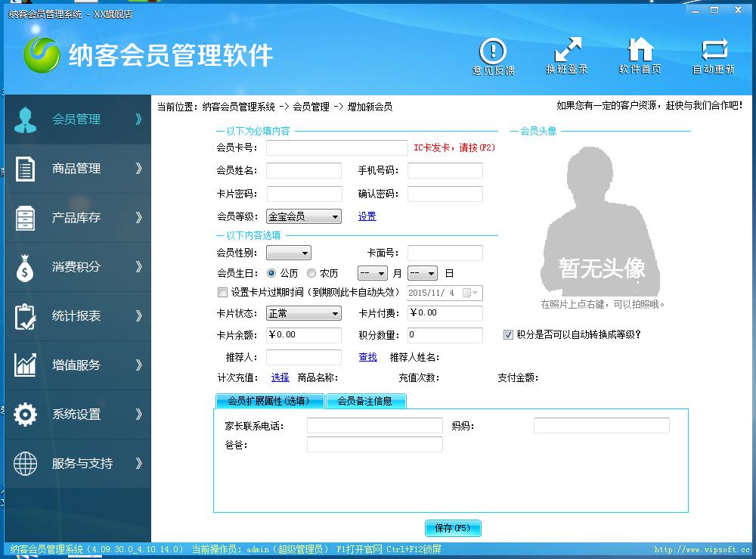Enable the 设置卡片过期时间 checkbox
Image resolution: width=756 pixels, height=559 pixels.
click(x=222, y=293)
